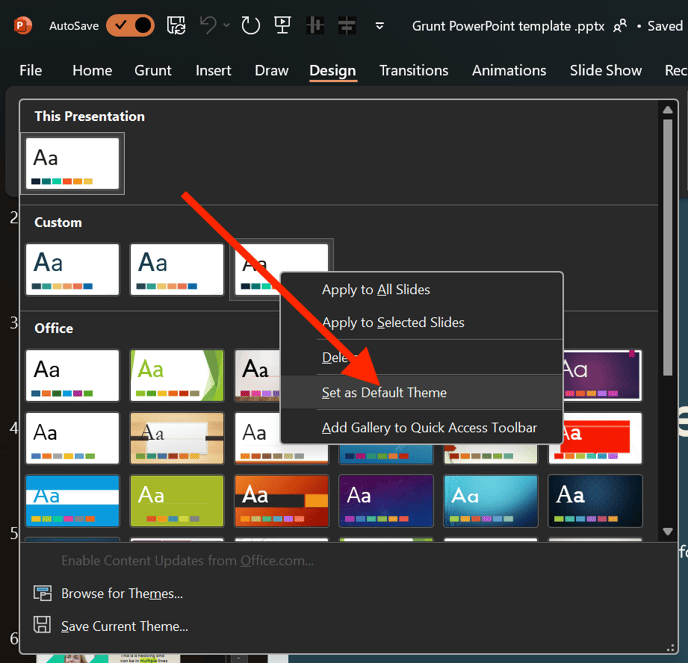Image resolution: width=688 pixels, height=663 pixels.
Task: Switch to the Transitions tab
Action: click(413, 70)
